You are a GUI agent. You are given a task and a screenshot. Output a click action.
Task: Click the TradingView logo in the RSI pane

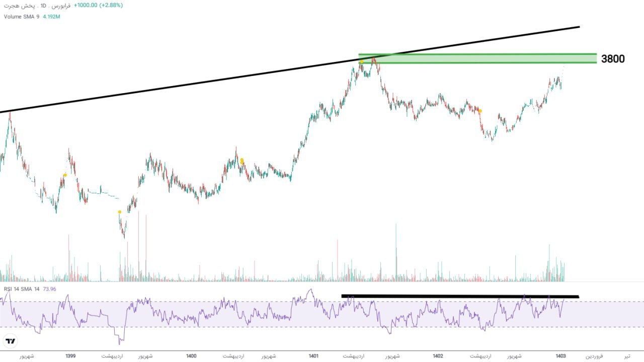pos(10,341)
